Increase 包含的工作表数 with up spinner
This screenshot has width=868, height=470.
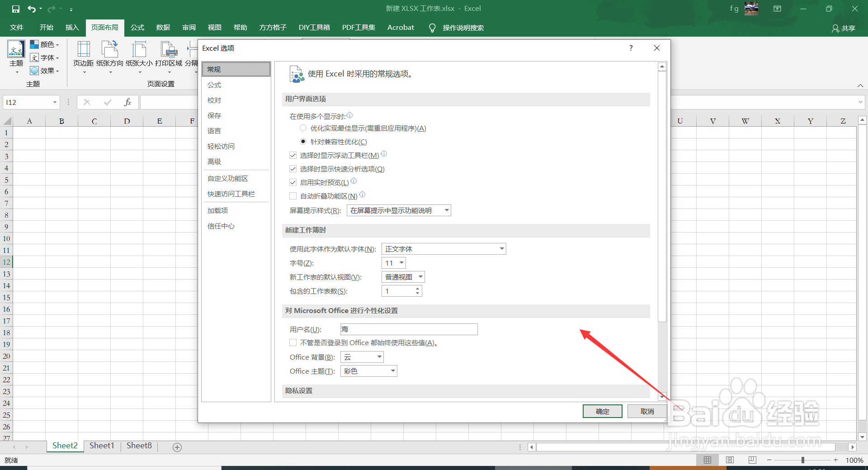[418, 288]
